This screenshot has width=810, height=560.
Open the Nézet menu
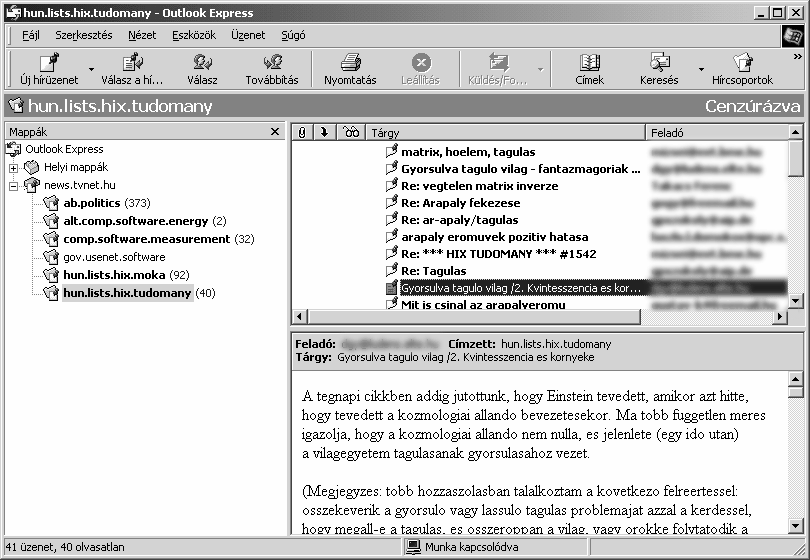pos(142,35)
